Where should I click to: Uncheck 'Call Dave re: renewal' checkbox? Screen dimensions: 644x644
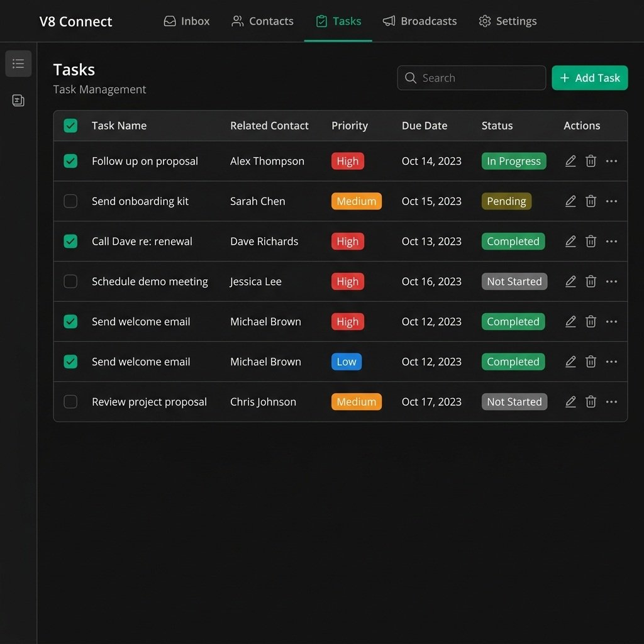click(70, 241)
